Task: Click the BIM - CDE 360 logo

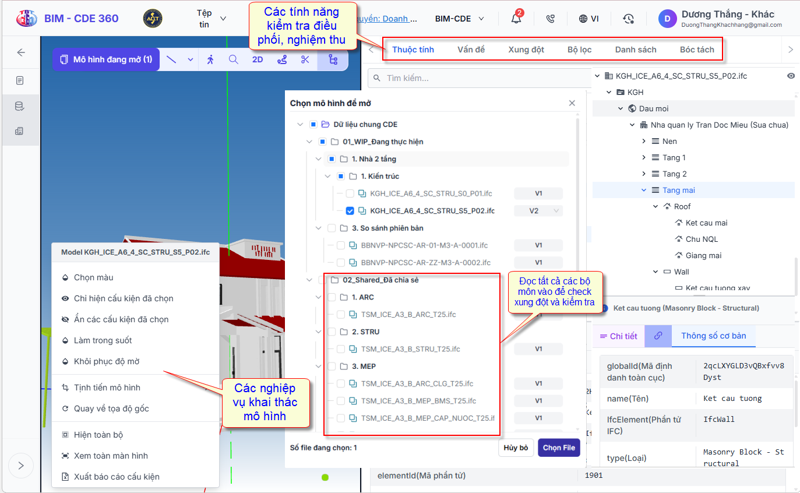Action: (26, 18)
